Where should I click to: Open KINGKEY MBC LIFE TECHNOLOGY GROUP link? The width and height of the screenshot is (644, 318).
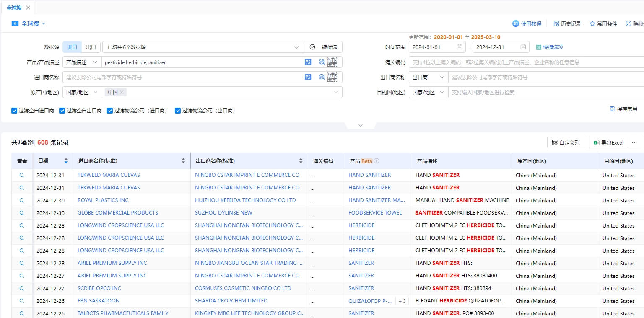pyautogui.click(x=249, y=313)
